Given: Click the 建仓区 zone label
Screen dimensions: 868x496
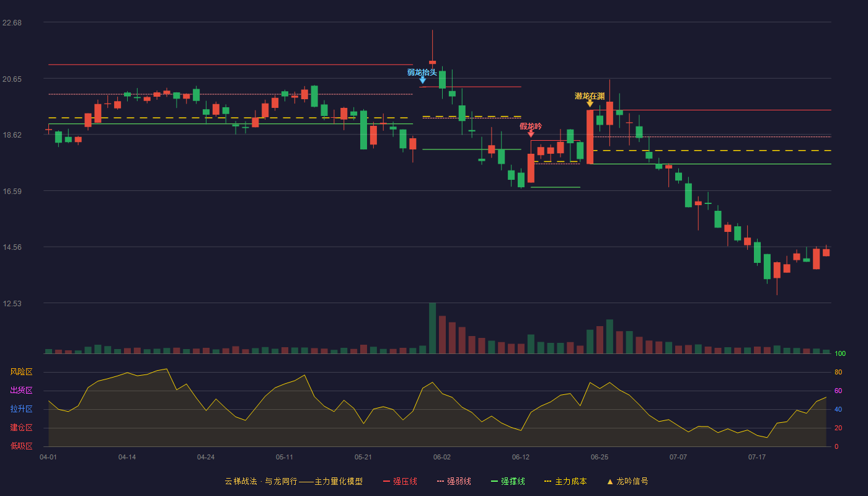Looking at the screenshot, I should [x=21, y=428].
